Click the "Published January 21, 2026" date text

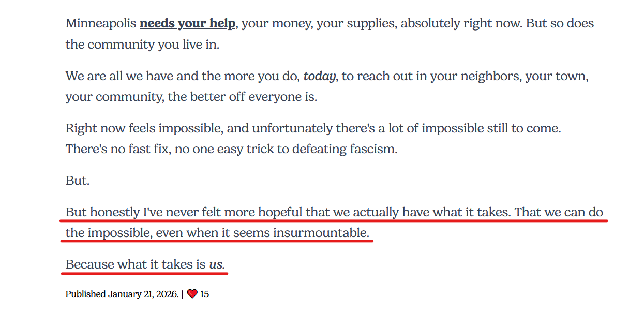click(x=122, y=294)
